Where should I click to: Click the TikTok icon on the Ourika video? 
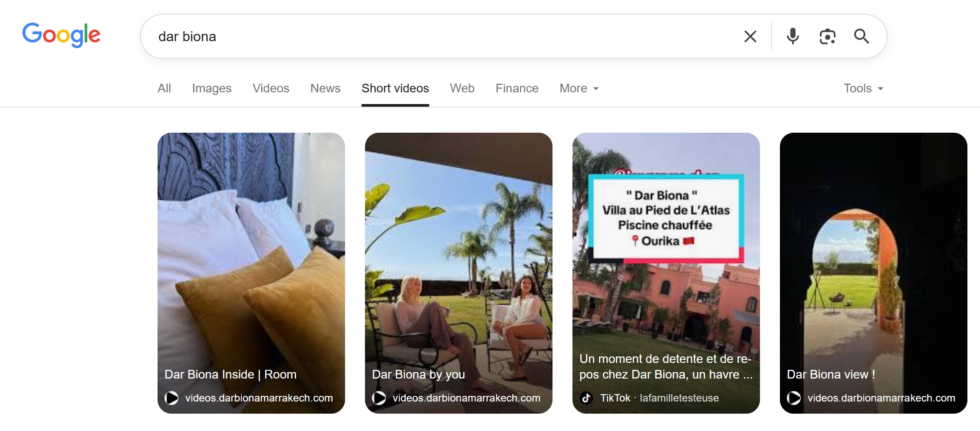[x=586, y=398]
